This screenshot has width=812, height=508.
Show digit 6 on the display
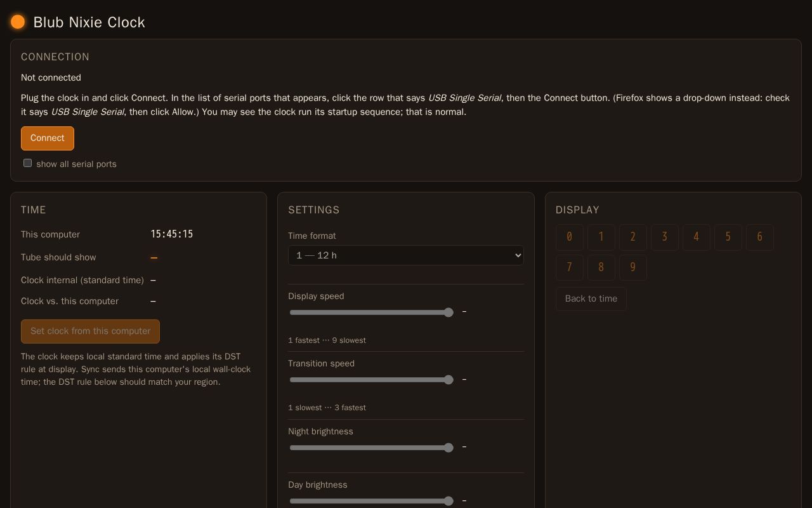tap(760, 237)
